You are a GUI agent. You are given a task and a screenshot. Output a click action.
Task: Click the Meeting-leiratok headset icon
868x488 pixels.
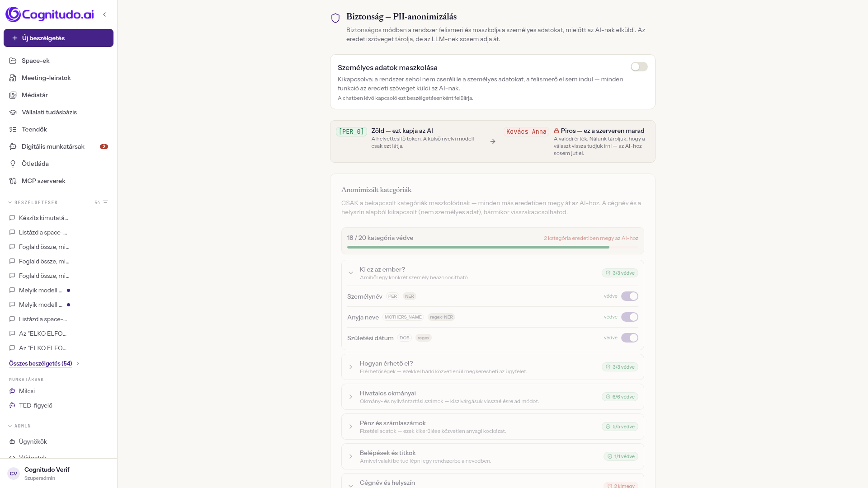[13, 78]
